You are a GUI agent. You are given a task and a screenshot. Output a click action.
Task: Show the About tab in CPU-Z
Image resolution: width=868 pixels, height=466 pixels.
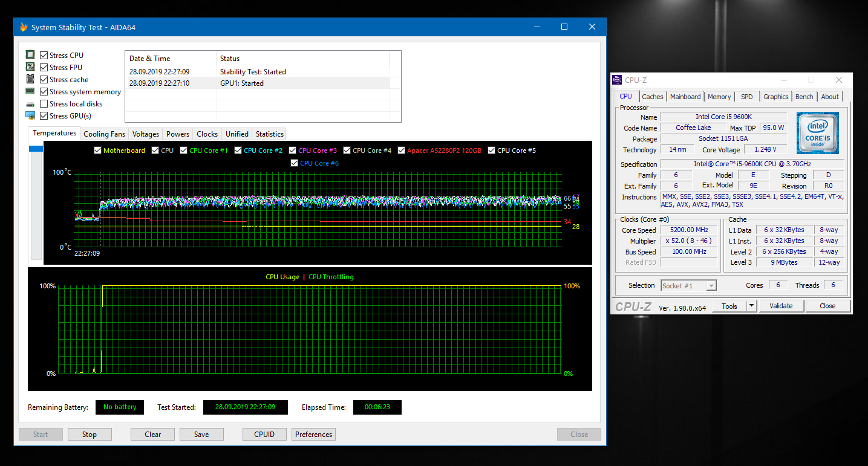pyautogui.click(x=830, y=97)
